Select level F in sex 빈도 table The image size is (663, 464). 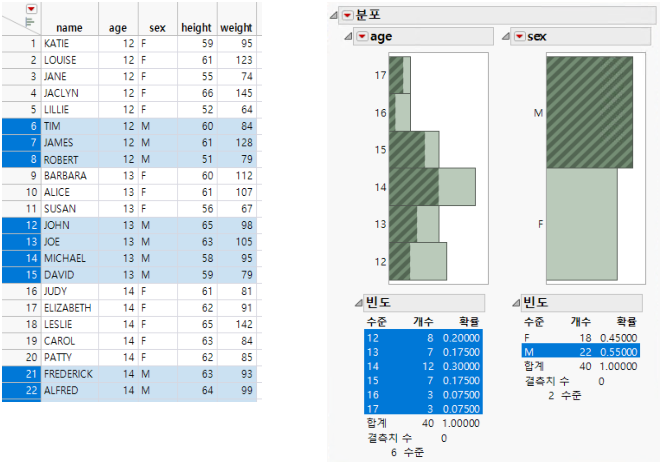tap(581, 338)
